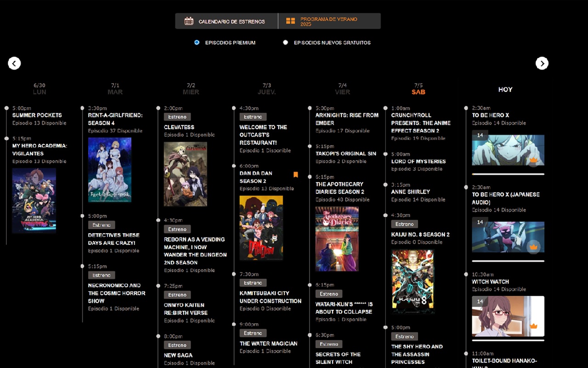Open Crunchyroll Presents: The Anime Effect Season 2

click(421, 123)
